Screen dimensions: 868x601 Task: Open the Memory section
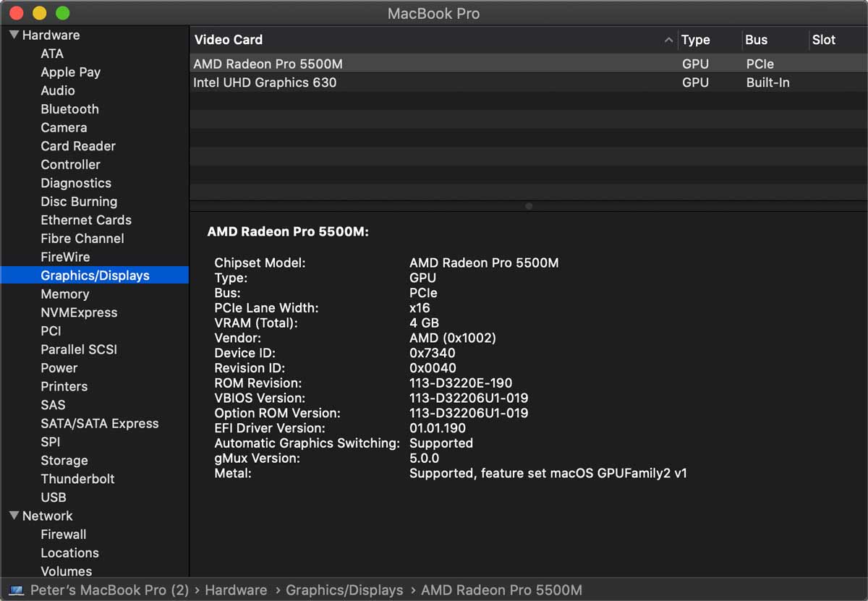click(65, 294)
